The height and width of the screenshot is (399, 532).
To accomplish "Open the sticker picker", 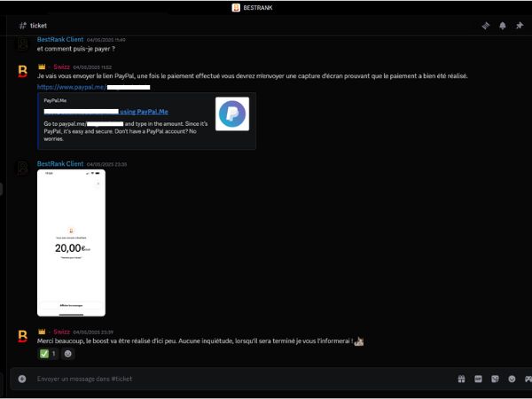I will click(495, 379).
